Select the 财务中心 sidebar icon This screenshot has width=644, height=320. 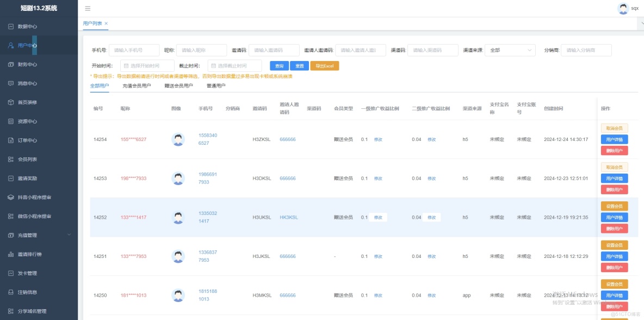[x=26, y=64]
